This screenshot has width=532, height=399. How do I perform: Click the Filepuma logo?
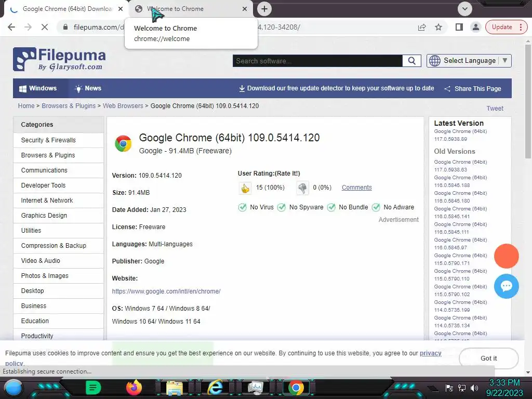(59, 59)
